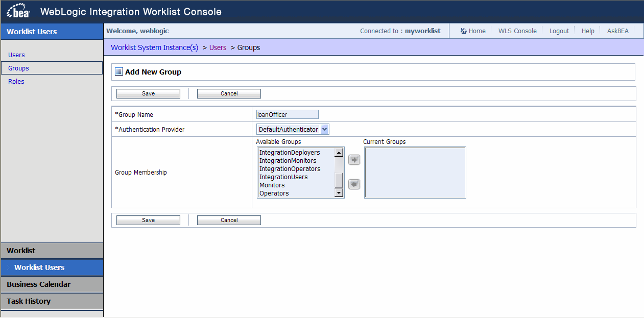Open Roles in left sidebar
This screenshot has width=644, height=318.
[x=16, y=81]
